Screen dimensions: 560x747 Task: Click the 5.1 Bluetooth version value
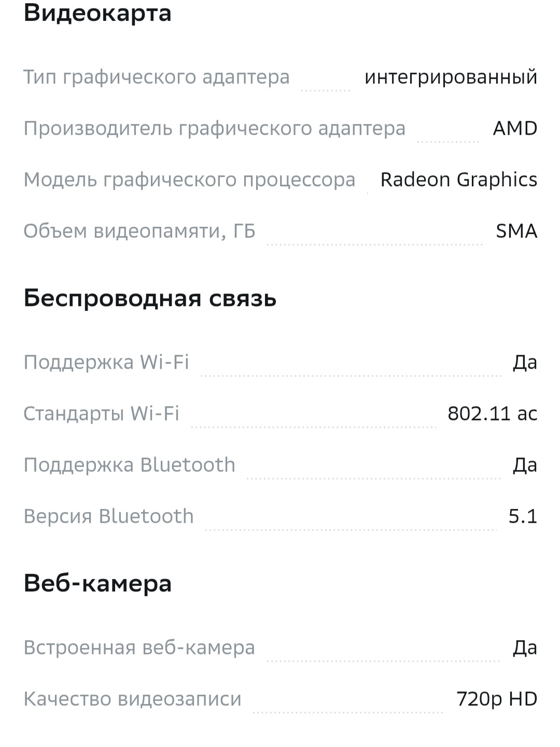(522, 516)
